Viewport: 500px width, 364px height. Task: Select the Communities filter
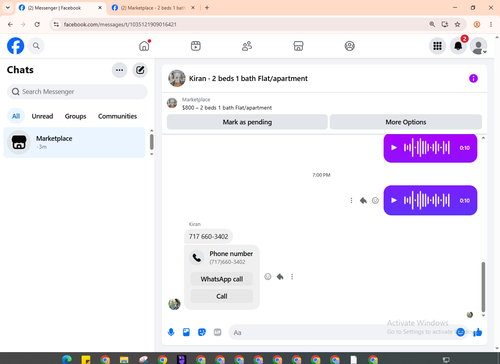(117, 116)
